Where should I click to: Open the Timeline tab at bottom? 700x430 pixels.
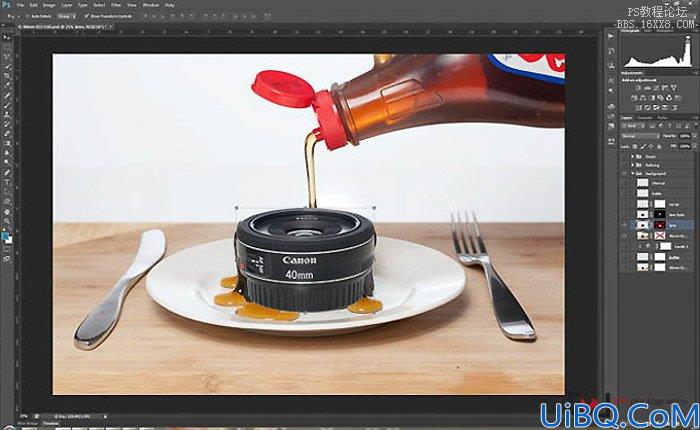51,423
